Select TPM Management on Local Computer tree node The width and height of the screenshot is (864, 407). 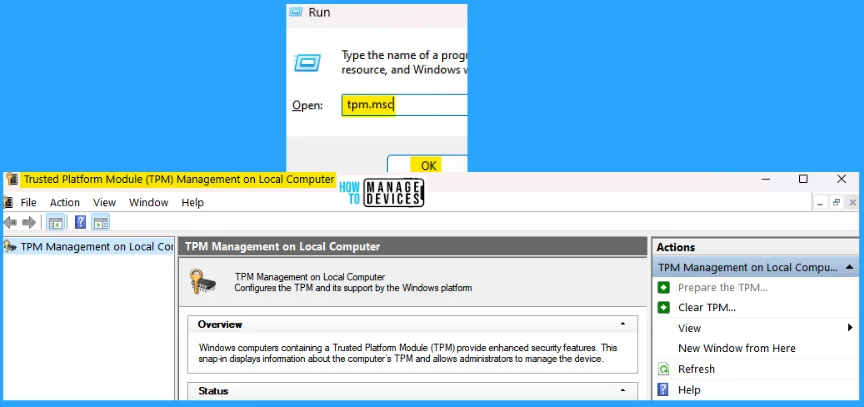[x=96, y=247]
